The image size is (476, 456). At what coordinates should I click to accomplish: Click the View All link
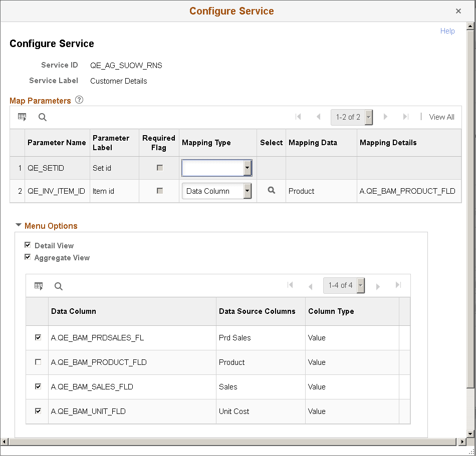[x=441, y=117]
